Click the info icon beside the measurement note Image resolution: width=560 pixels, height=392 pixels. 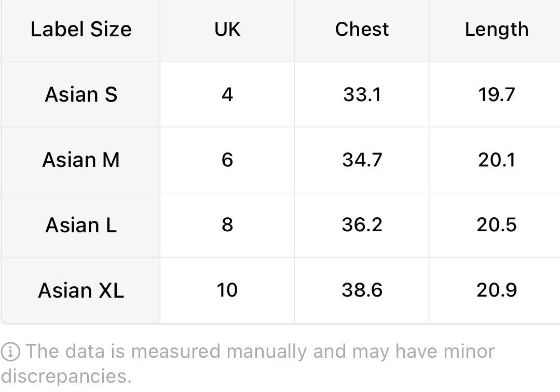click(x=10, y=352)
